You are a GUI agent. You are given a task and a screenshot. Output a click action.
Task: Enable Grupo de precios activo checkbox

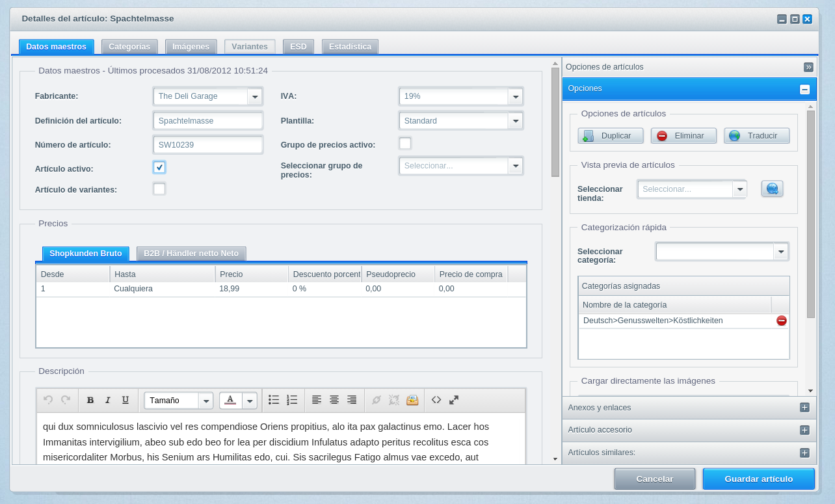(405, 143)
